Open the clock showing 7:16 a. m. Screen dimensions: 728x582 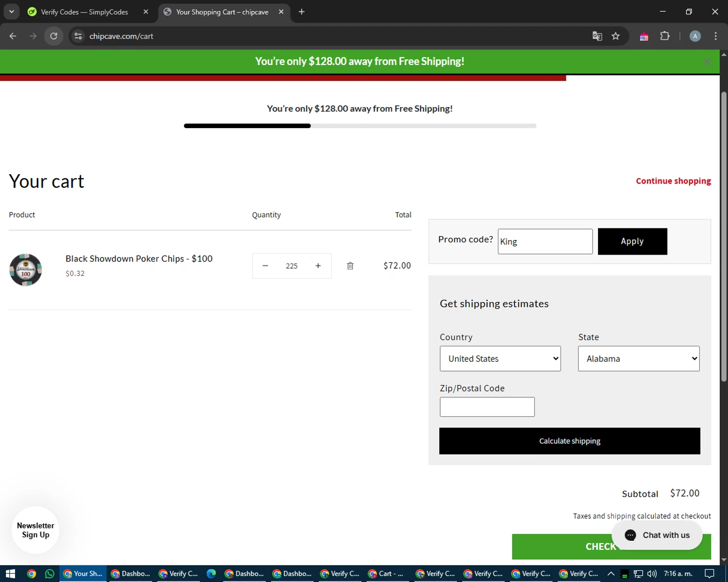click(x=678, y=574)
